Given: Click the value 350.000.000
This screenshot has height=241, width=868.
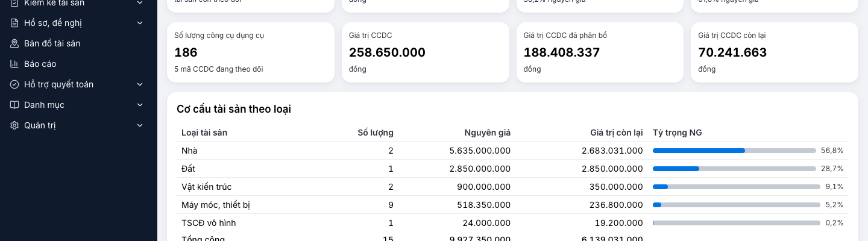Looking at the screenshot, I should pyautogui.click(x=616, y=187).
